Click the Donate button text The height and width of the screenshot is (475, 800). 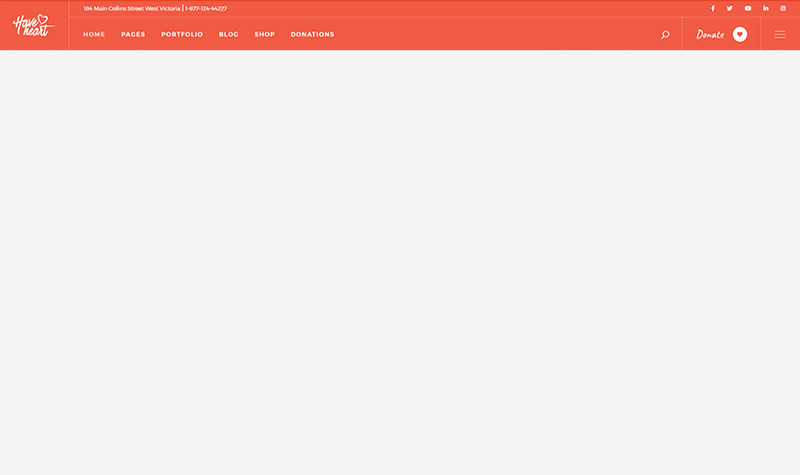[710, 35]
